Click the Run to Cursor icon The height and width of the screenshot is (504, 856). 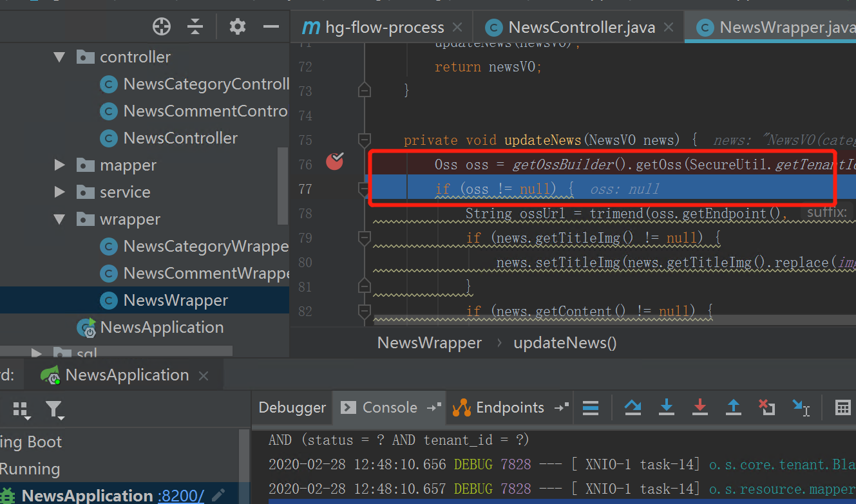(801, 407)
